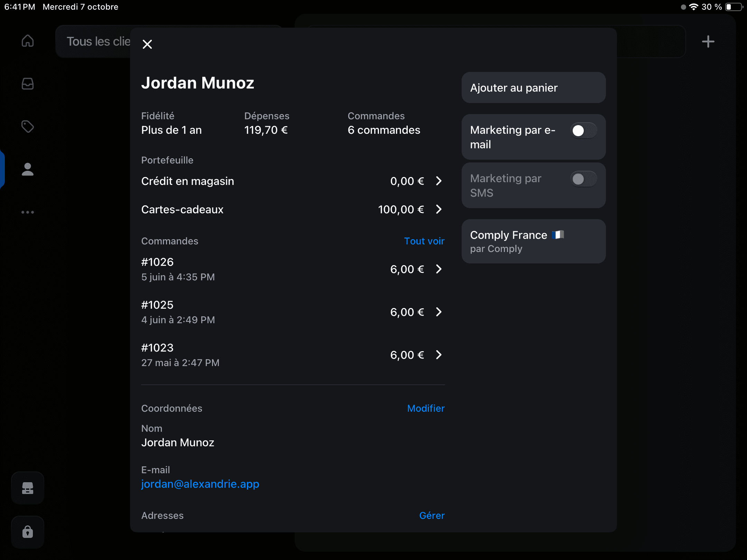Screen dimensions: 747x560
Task: Enable Marketing par e-mail switch
Action: [x=584, y=131]
